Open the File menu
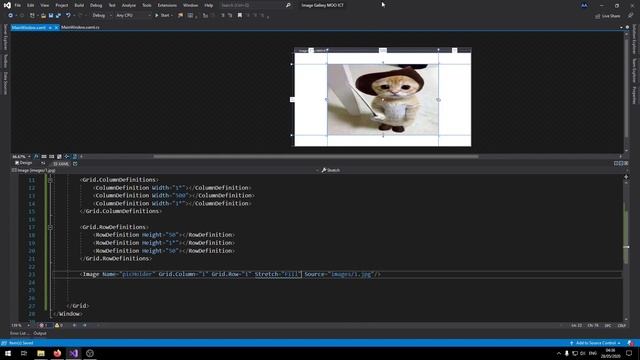The image size is (640, 360). click(18, 5)
